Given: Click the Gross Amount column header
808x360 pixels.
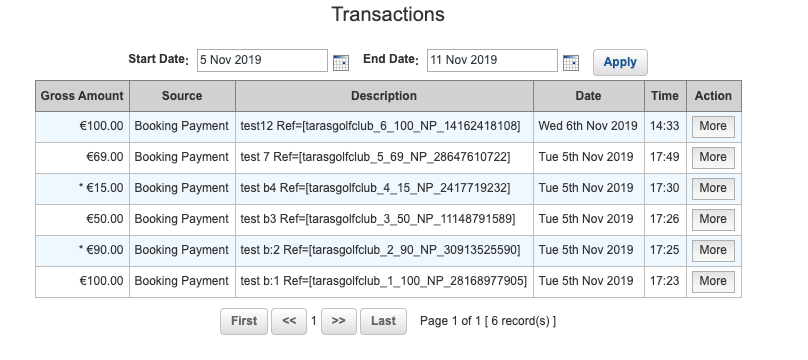Looking at the screenshot, I should [x=82, y=96].
